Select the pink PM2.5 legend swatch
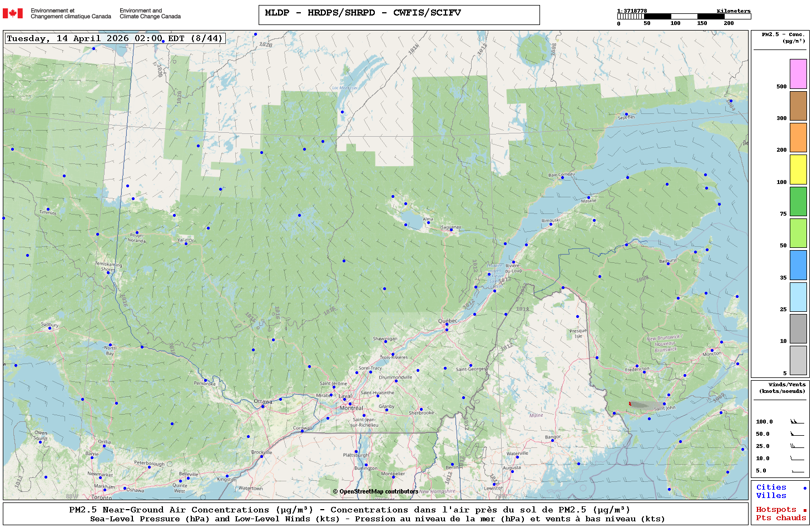Viewport: 812px width, 528px height. tap(798, 74)
